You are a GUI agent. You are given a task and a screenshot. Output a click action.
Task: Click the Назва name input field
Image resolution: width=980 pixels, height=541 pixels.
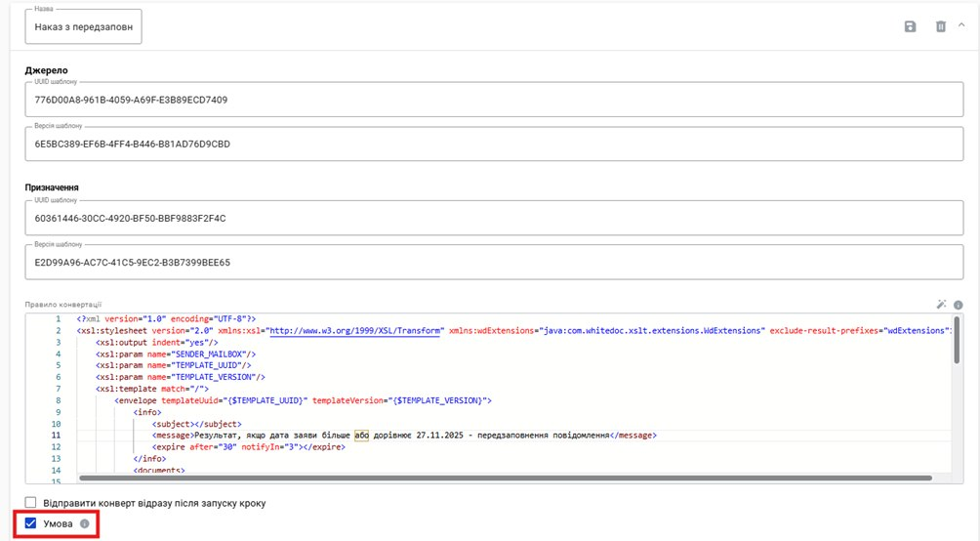tap(83, 27)
